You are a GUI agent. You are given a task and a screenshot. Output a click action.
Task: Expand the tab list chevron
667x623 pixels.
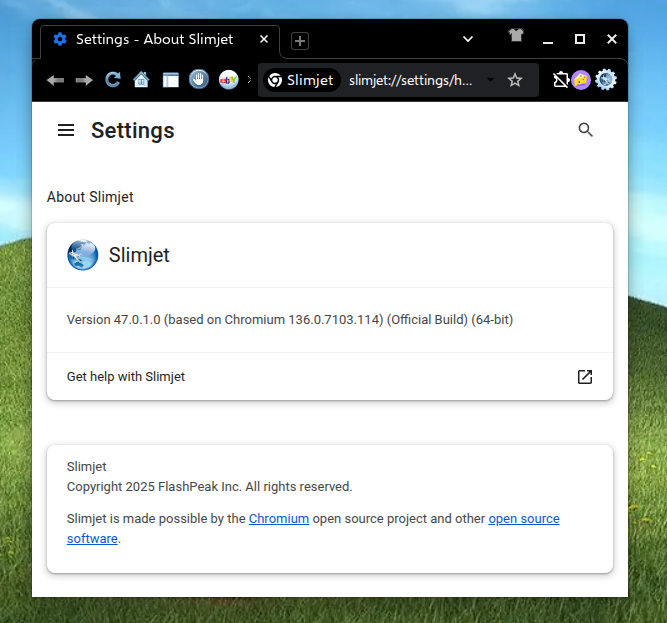click(467, 39)
